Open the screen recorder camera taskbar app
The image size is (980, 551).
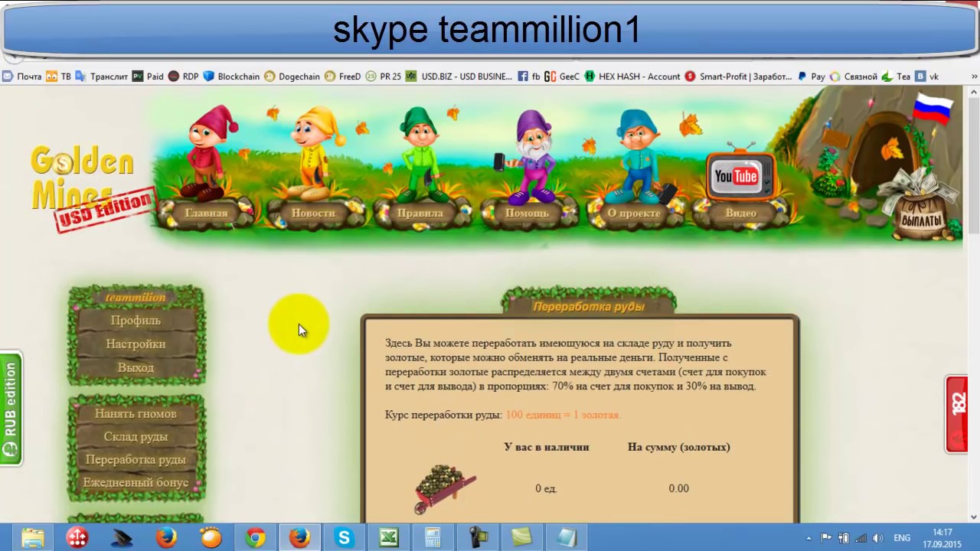(x=479, y=538)
